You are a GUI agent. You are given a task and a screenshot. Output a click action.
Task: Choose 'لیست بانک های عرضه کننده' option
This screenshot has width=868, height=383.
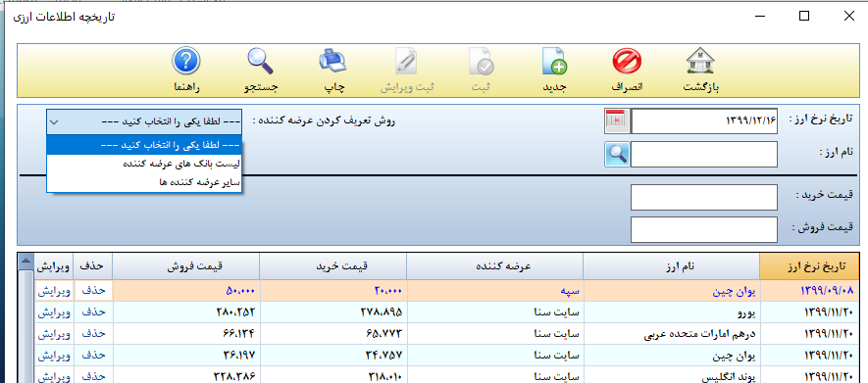(x=144, y=164)
